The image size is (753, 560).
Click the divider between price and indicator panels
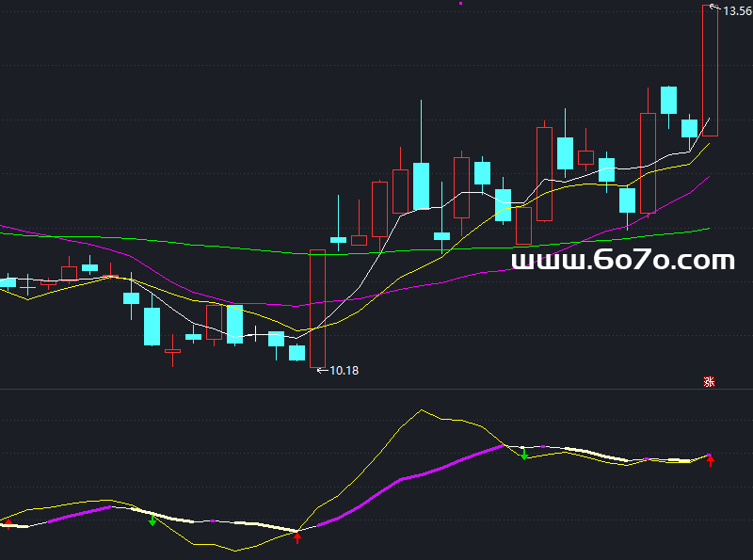coord(376,389)
